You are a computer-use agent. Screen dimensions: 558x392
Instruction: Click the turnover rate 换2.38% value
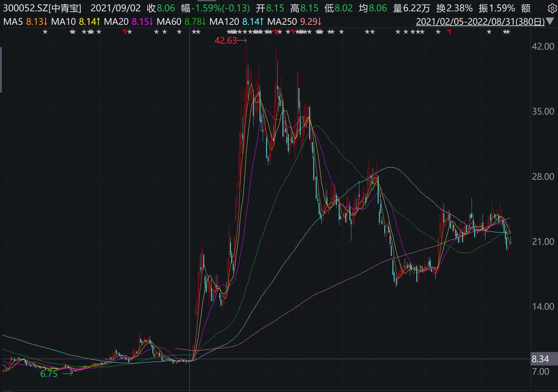click(454, 8)
